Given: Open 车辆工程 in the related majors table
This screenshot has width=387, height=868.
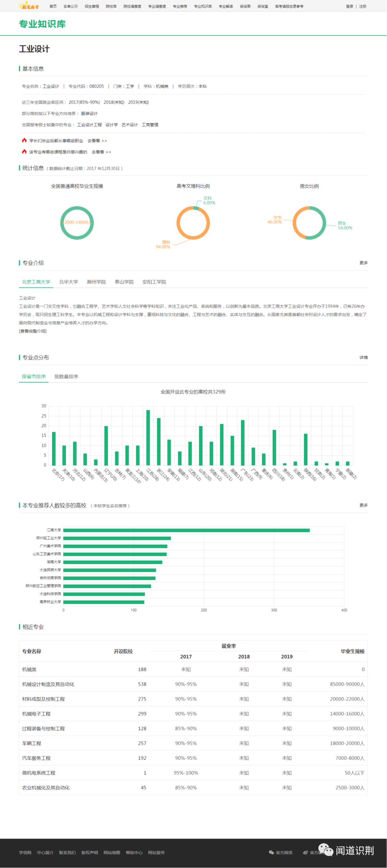Looking at the screenshot, I should 32,743.
